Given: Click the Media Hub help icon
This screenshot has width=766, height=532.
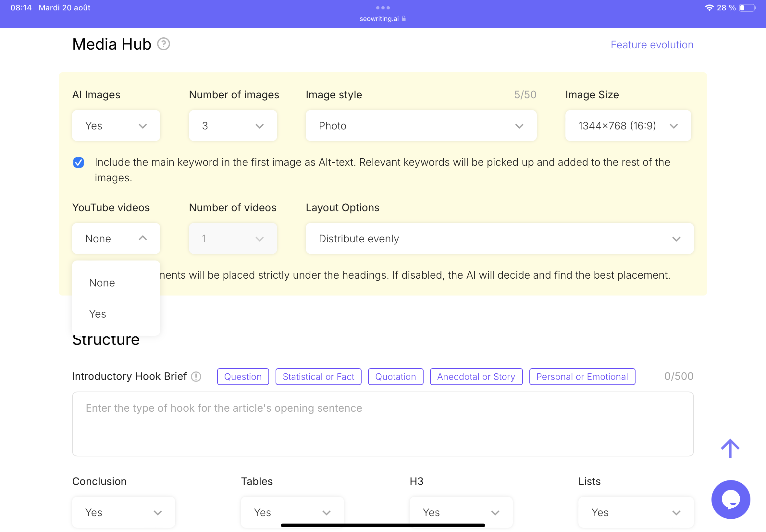Looking at the screenshot, I should 163,45.
